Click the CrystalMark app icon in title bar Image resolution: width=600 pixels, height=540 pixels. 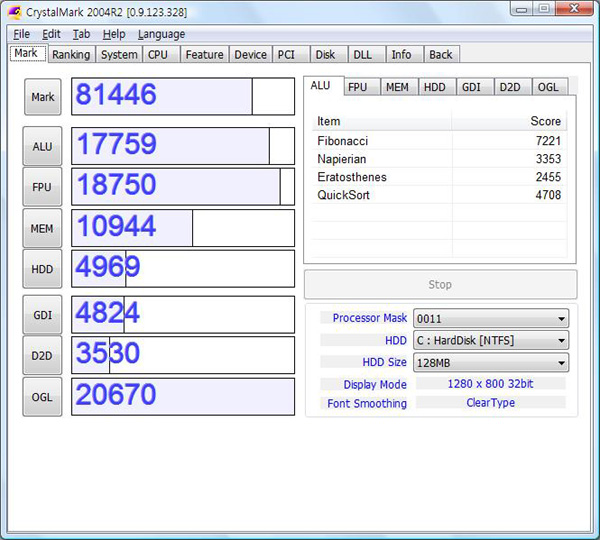click(x=15, y=12)
